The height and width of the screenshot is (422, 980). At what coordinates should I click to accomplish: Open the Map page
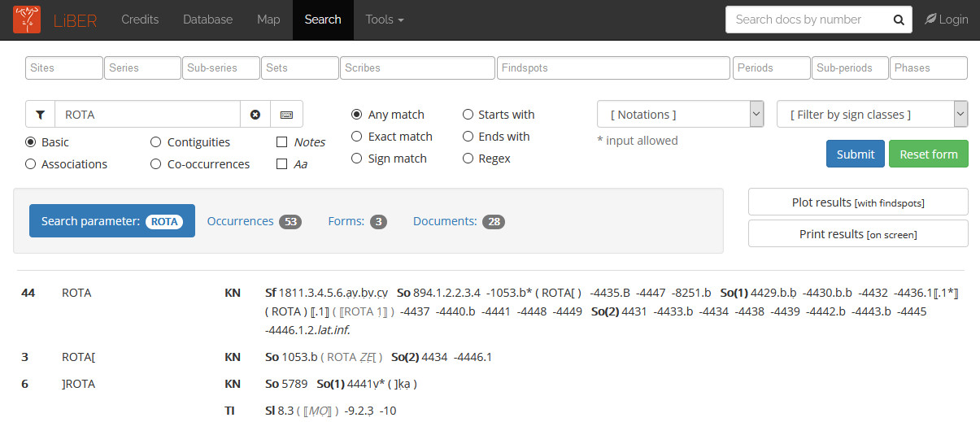(268, 20)
